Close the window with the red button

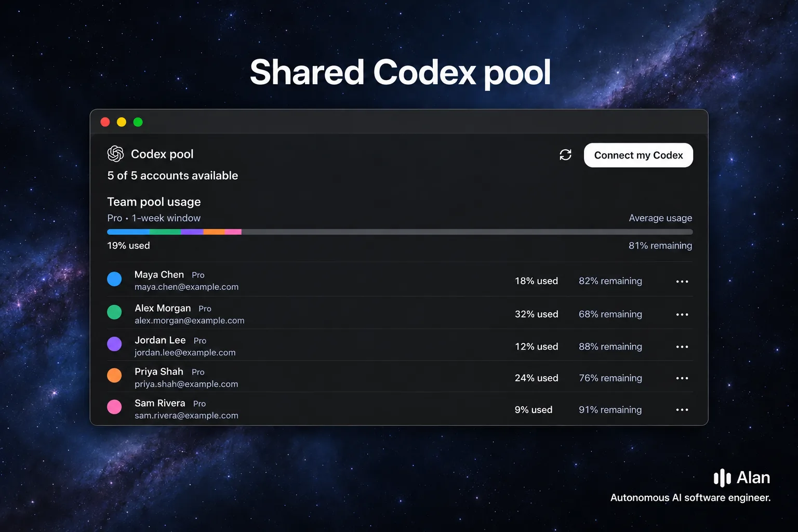coord(105,122)
